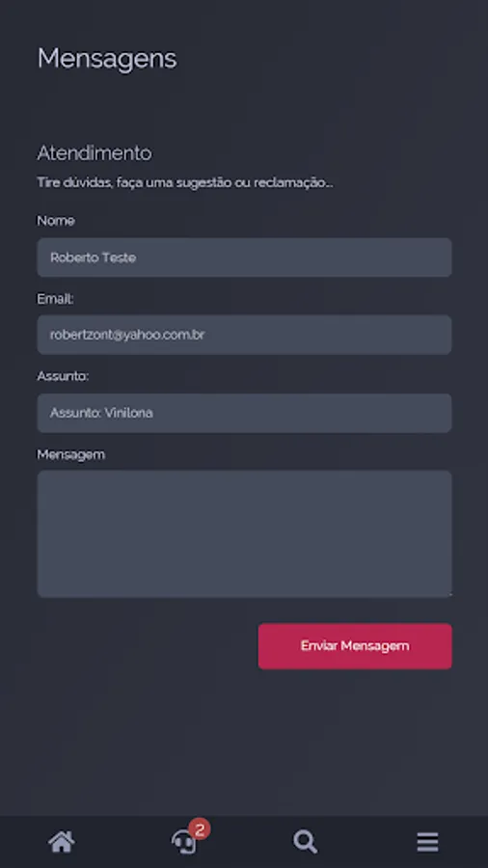The height and width of the screenshot is (868, 488).
Task: Open search with the magnifier icon
Action: pos(305,842)
